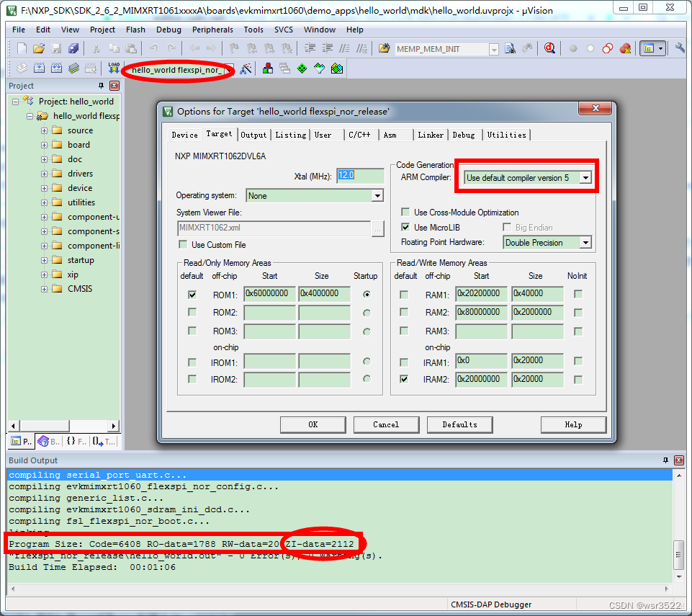This screenshot has width=692, height=616.
Task: Click the Insert Bookmark flag icon
Action: pyautogui.click(x=234, y=48)
